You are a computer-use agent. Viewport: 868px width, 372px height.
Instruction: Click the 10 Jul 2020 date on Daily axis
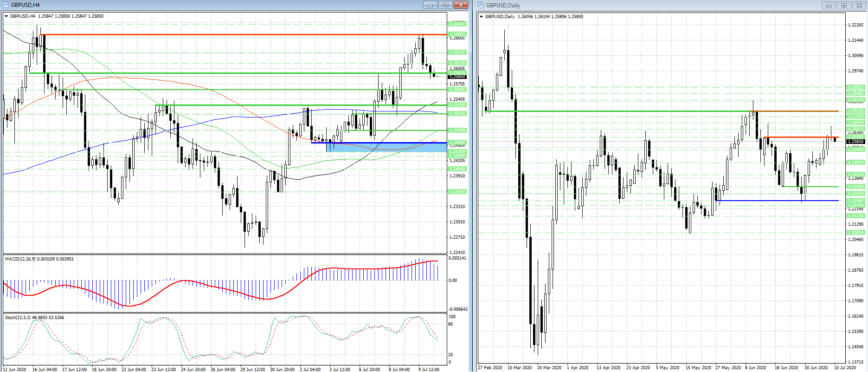[x=845, y=367]
